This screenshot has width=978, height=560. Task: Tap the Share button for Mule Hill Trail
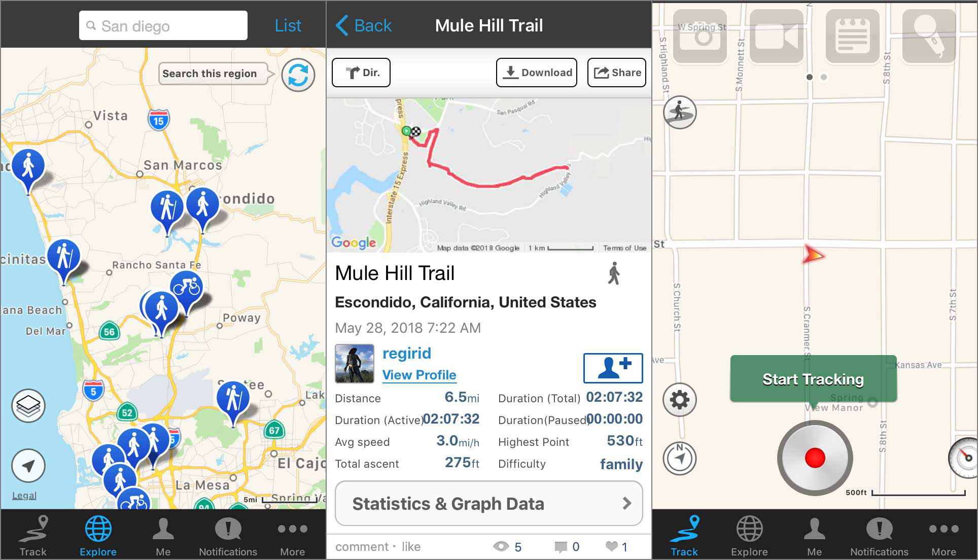pyautogui.click(x=616, y=73)
